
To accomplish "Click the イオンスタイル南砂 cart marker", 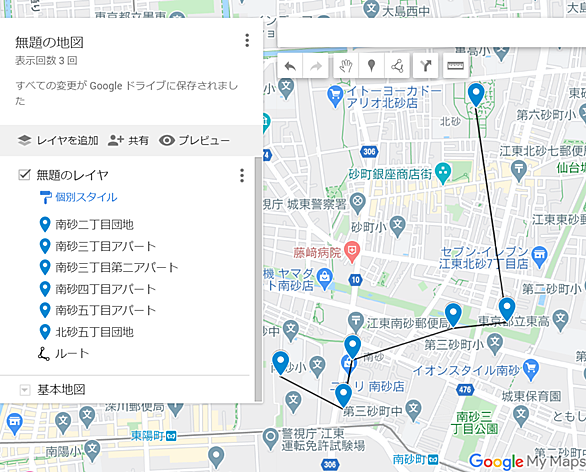I will coord(531,369).
